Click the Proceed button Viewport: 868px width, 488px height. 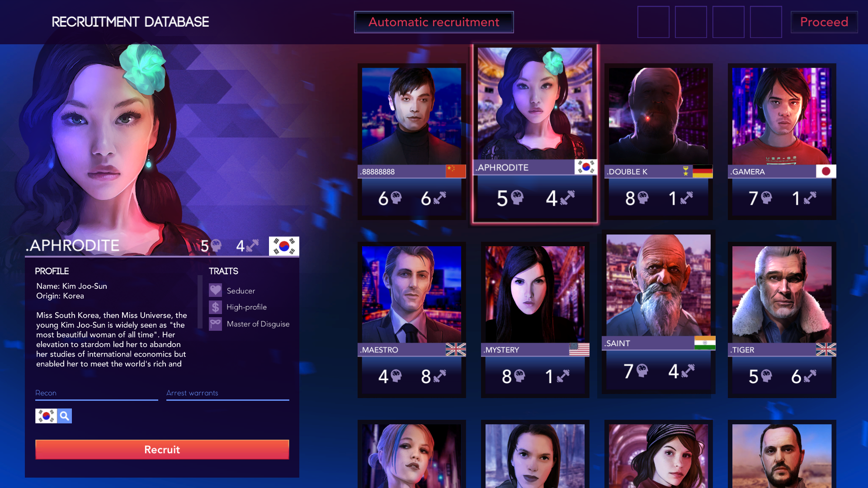(824, 22)
